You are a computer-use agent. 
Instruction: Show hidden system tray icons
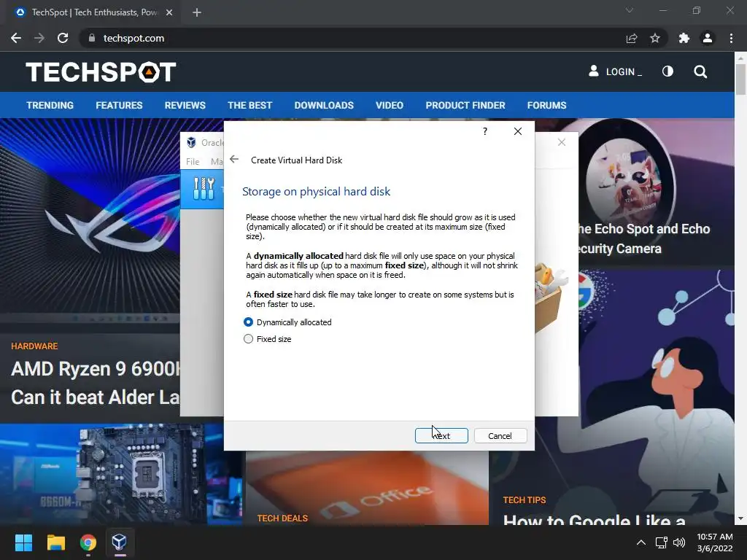pos(641,542)
